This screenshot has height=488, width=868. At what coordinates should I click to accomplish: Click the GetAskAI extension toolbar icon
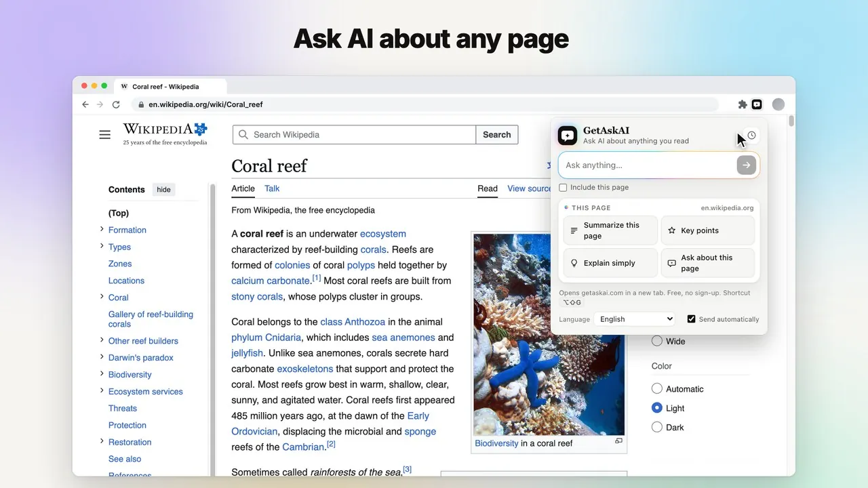click(757, 104)
